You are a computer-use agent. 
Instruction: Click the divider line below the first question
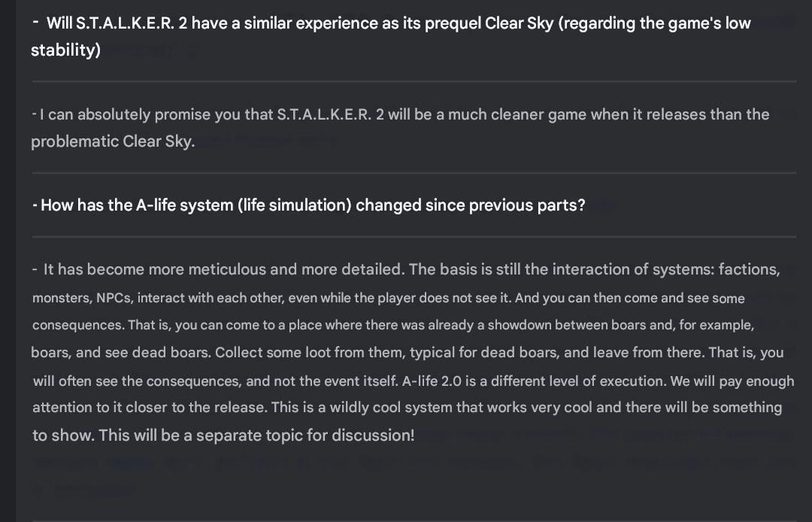coord(414,81)
